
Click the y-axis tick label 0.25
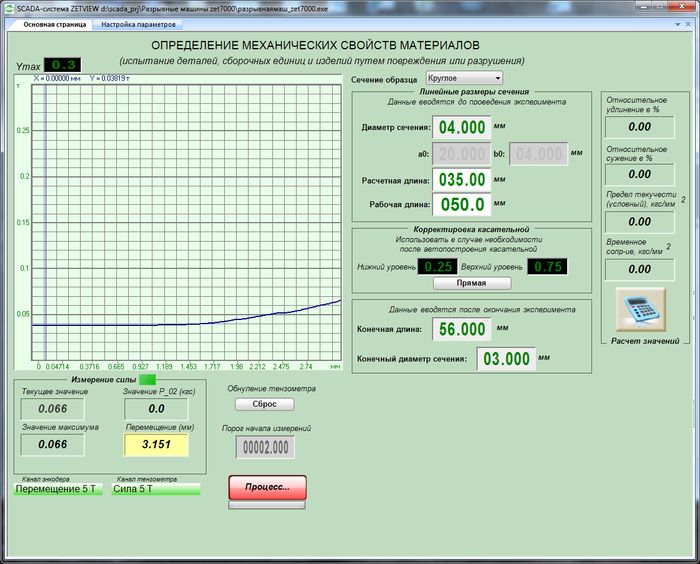23,130
